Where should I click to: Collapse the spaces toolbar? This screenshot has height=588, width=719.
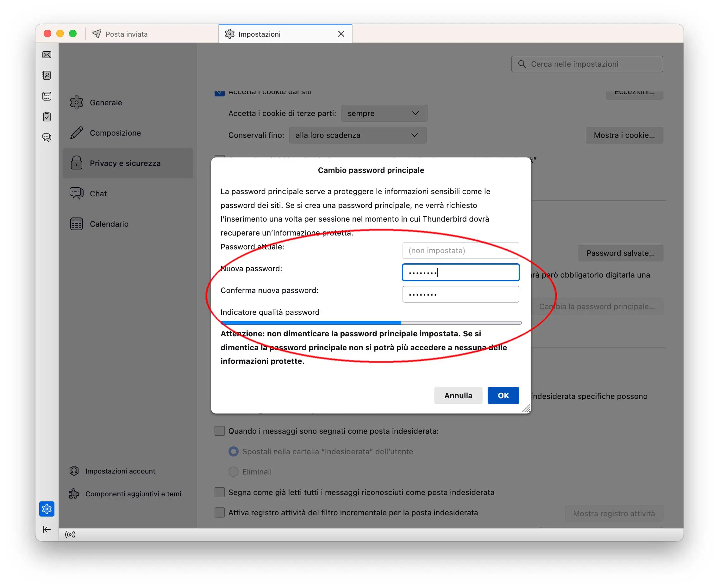(x=47, y=530)
